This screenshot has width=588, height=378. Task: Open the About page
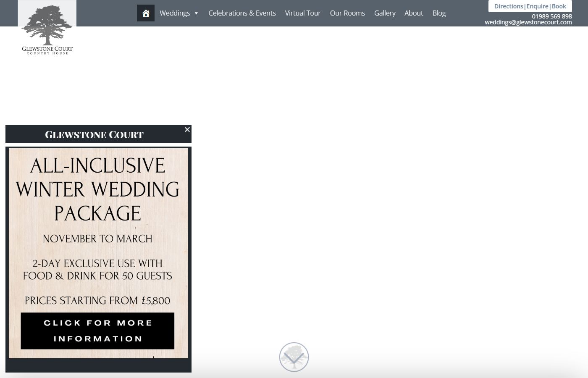414,13
